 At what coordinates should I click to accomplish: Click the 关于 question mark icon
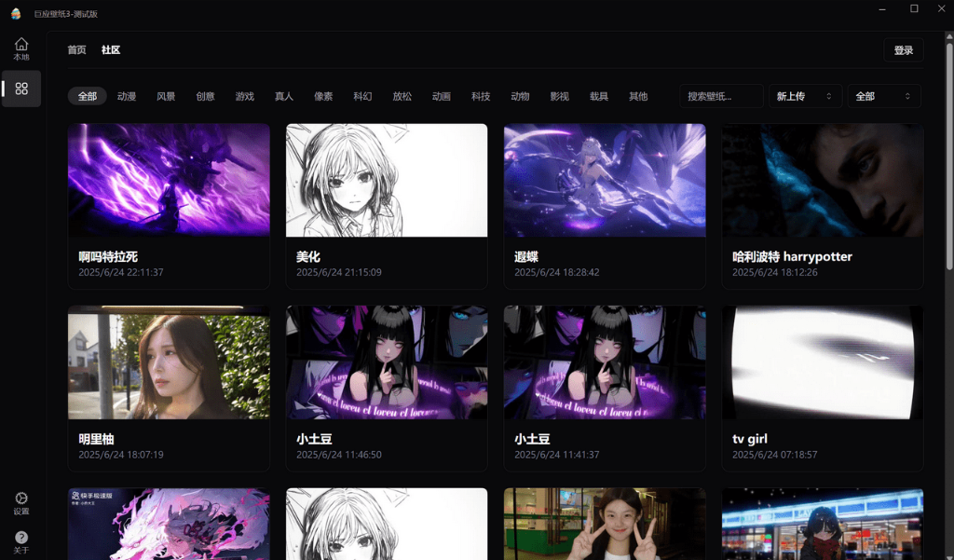coord(21,539)
